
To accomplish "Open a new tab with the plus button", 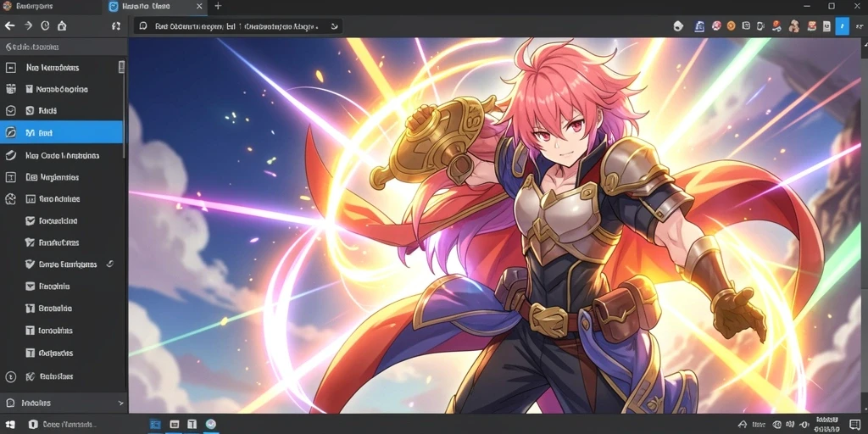I will 218,6.
